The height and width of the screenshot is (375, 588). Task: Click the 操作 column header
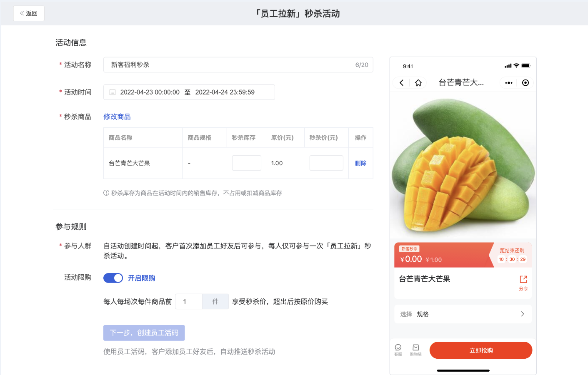(361, 138)
